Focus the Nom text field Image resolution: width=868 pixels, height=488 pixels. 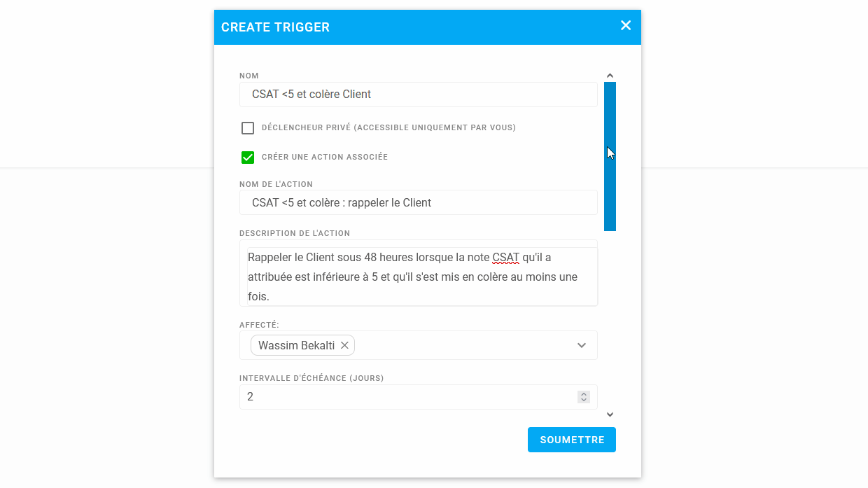click(x=418, y=95)
